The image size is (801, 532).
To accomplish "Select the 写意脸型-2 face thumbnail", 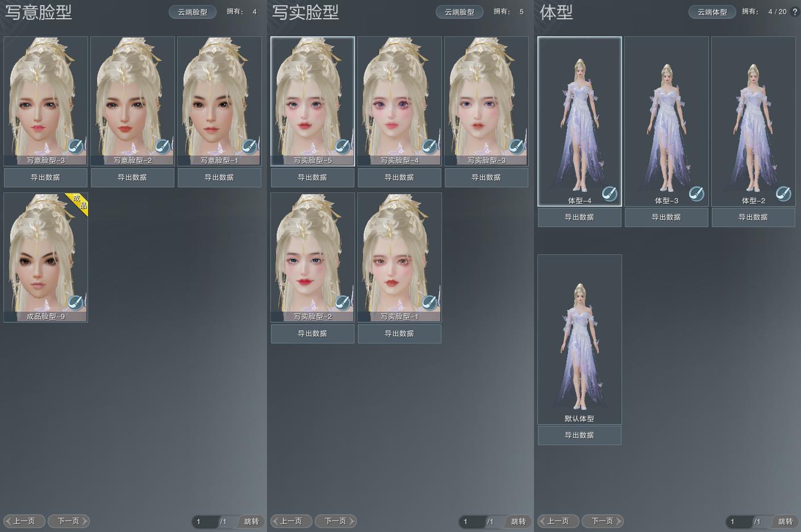I will [132, 101].
